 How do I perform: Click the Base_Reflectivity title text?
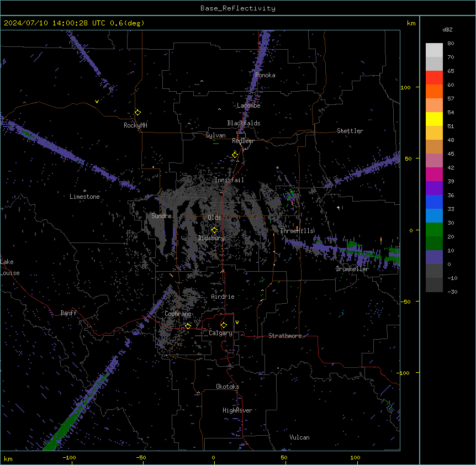pos(238,8)
